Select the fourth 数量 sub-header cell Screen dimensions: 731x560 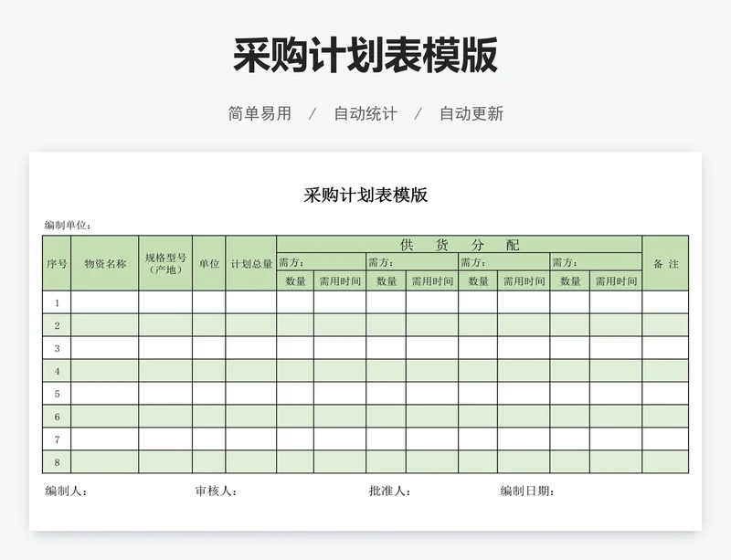[x=569, y=280]
